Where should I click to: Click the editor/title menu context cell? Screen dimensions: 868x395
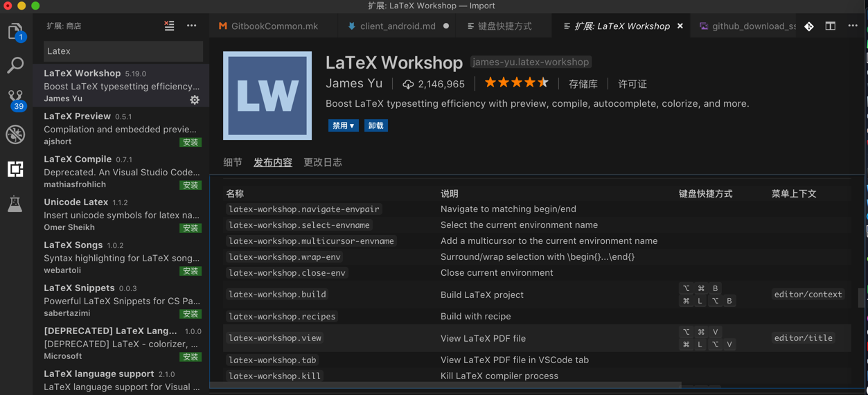click(804, 338)
